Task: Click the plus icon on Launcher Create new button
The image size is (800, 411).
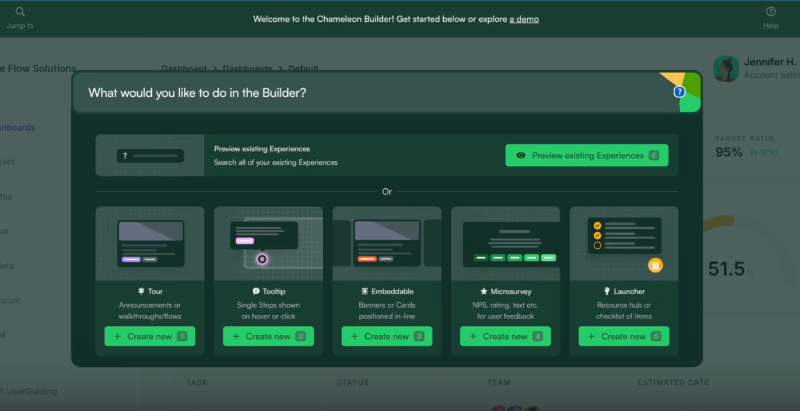Action: (x=591, y=337)
